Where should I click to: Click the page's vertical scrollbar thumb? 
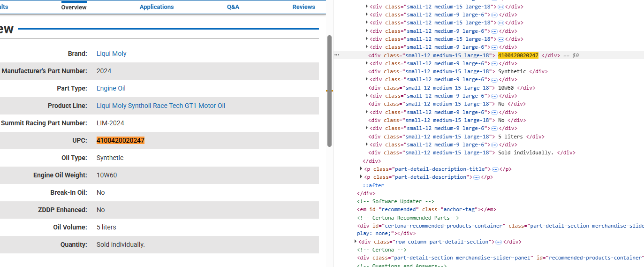(329, 91)
